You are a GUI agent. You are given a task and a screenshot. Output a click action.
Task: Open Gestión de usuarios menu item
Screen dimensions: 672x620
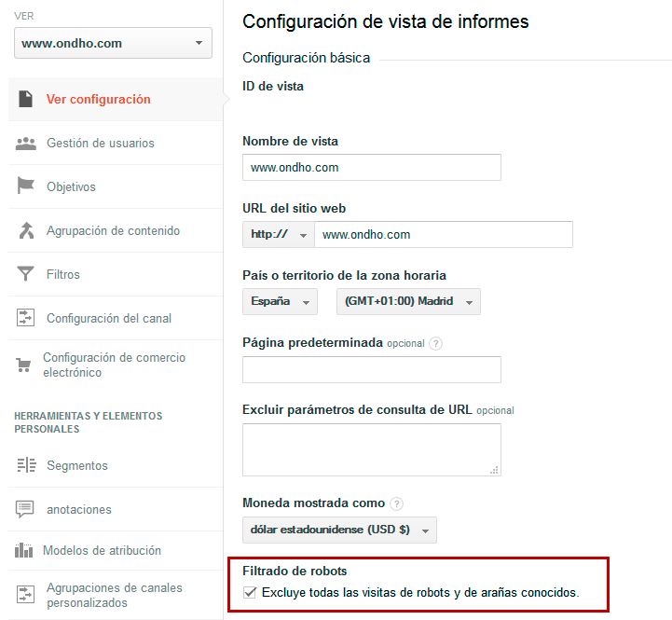tap(116, 144)
